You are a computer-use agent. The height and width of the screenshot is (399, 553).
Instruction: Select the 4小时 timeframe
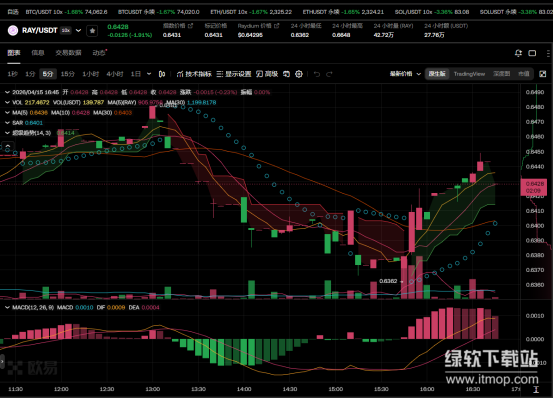[x=115, y=74]
